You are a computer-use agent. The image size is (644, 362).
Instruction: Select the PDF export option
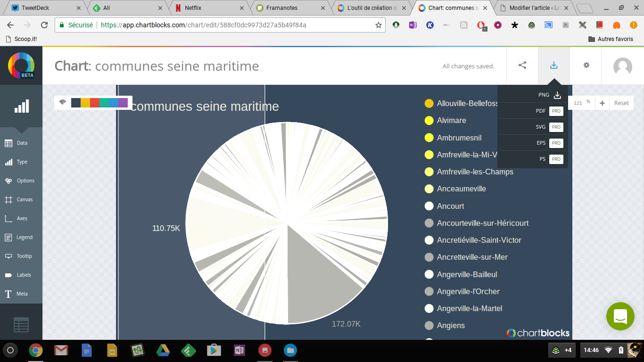533,111
